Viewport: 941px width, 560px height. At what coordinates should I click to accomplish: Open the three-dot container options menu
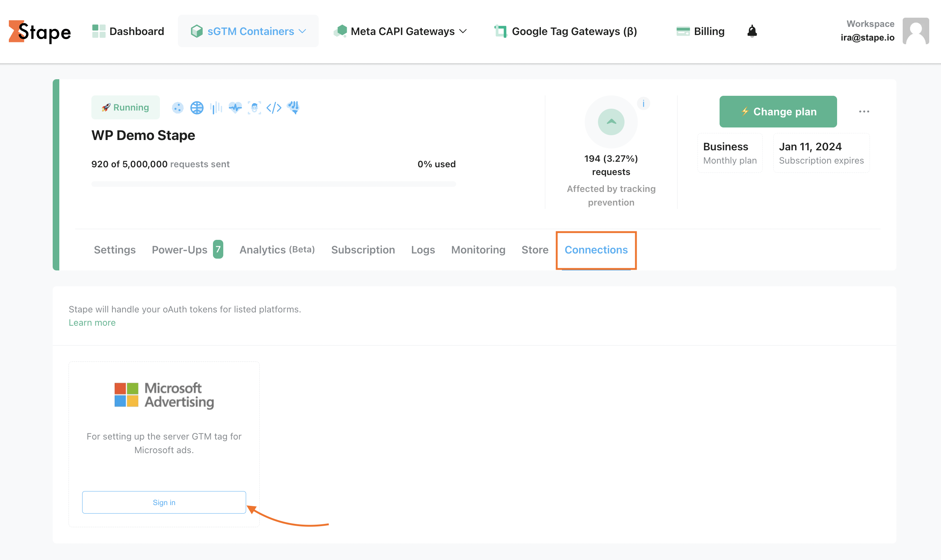pyautogui.click(x=864, y=112)
